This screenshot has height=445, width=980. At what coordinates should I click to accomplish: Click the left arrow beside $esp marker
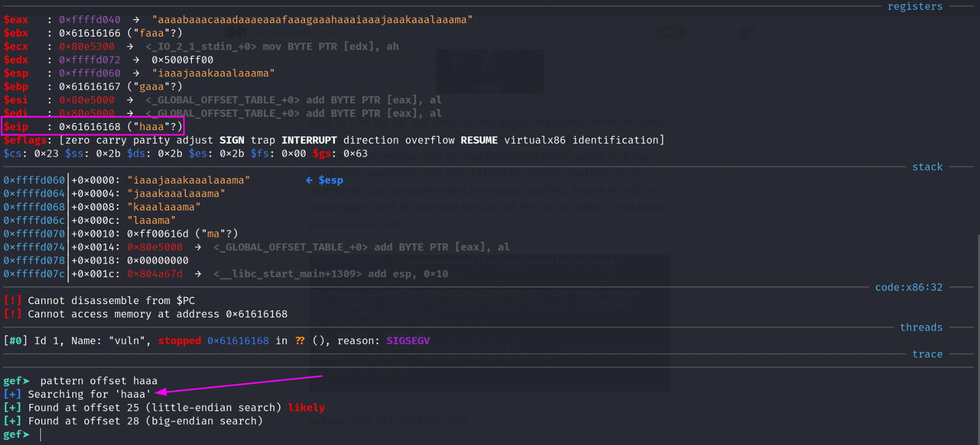(309, 180)
